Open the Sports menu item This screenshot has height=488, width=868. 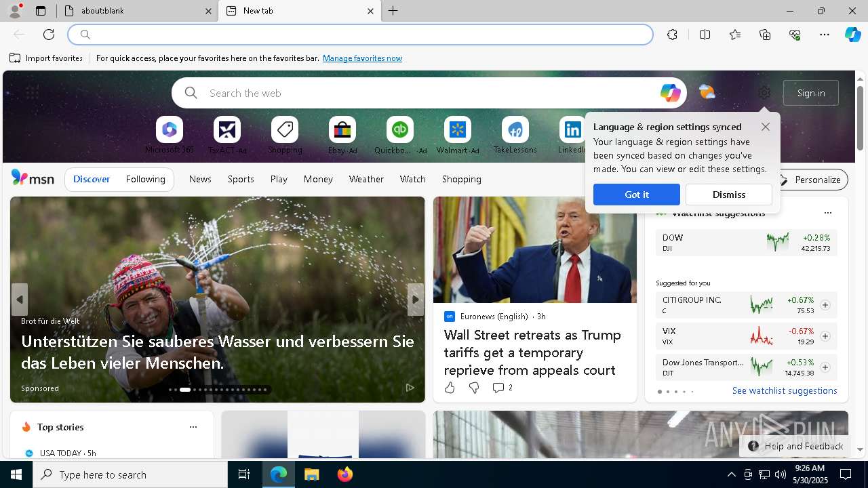click(241, 179)
